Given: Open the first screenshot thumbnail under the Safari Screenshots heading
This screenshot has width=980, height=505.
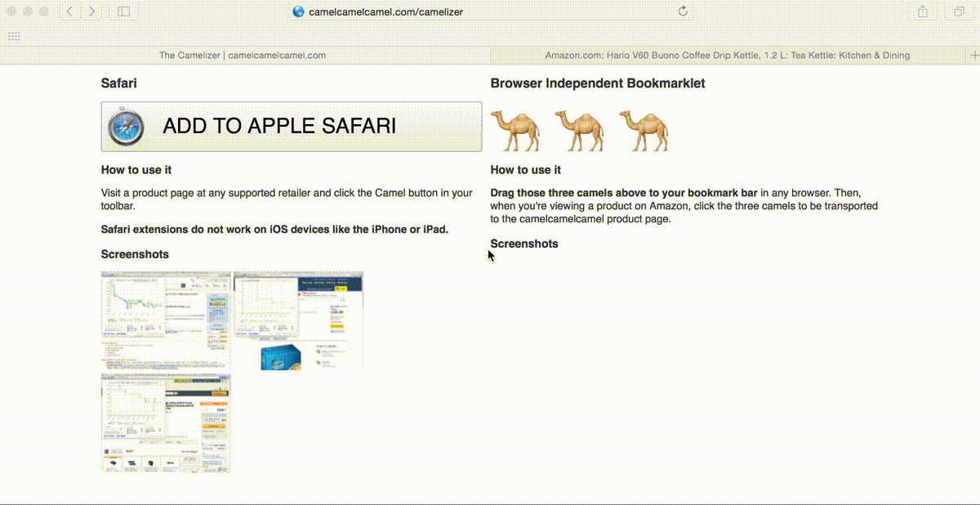Looking at the screenshot, I should (166, 320).
